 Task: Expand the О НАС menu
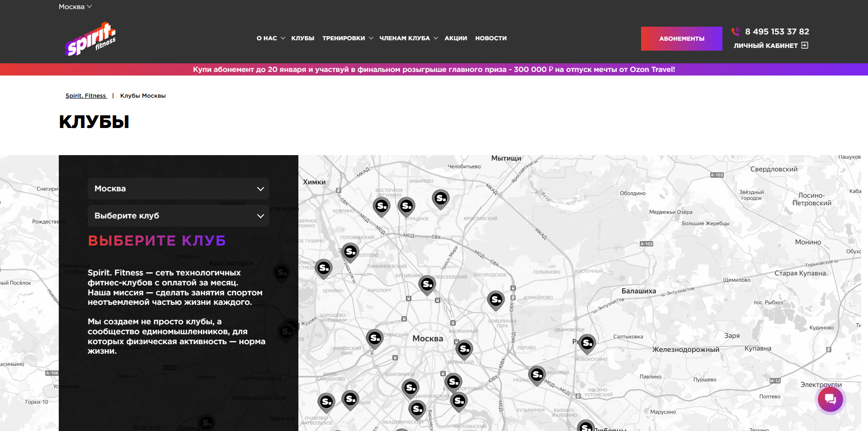coord(270,38)
